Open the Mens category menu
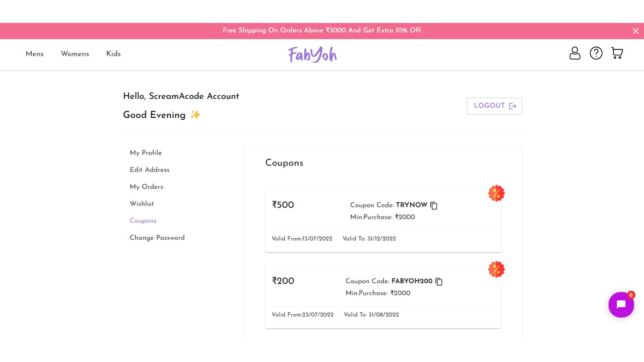 point(35,54)
